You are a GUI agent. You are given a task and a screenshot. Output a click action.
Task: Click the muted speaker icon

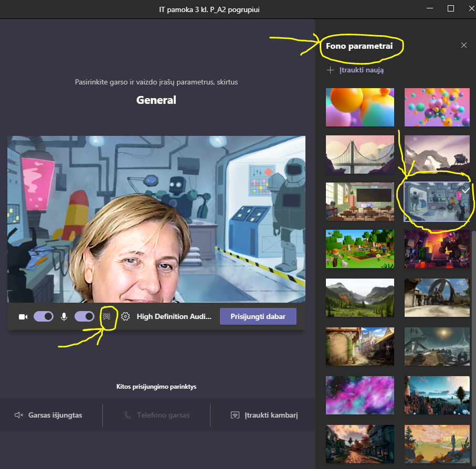19,415
